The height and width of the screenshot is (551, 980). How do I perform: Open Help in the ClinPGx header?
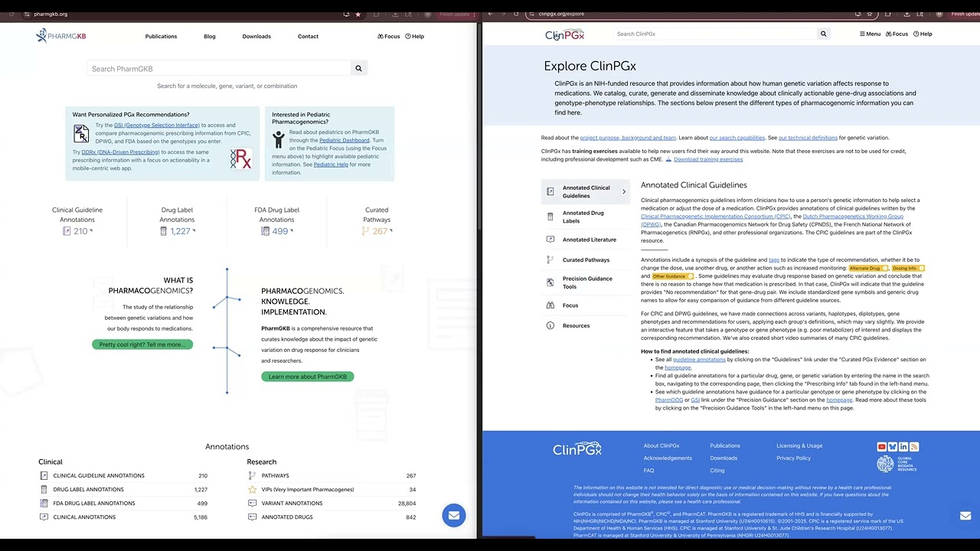point(922,34)
